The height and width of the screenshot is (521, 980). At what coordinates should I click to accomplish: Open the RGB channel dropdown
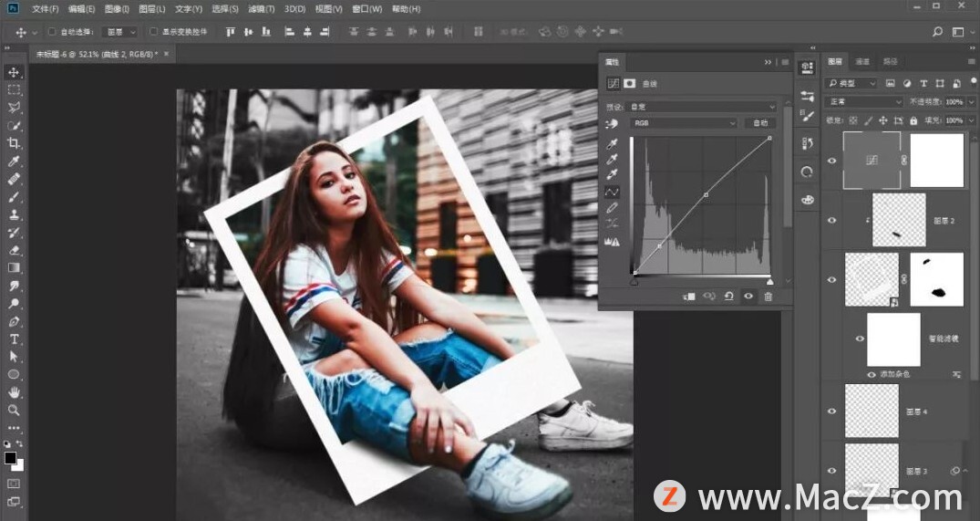(x=684, y=123)
